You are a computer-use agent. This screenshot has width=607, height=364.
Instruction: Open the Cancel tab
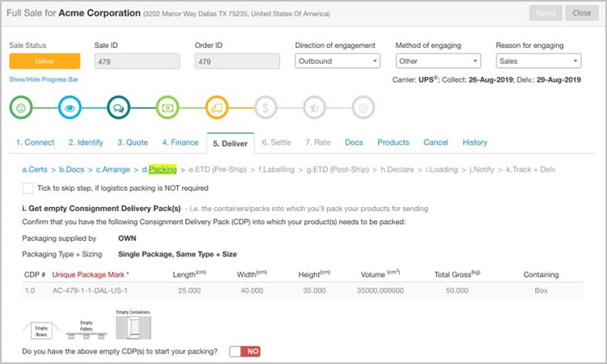pos(435,142)
